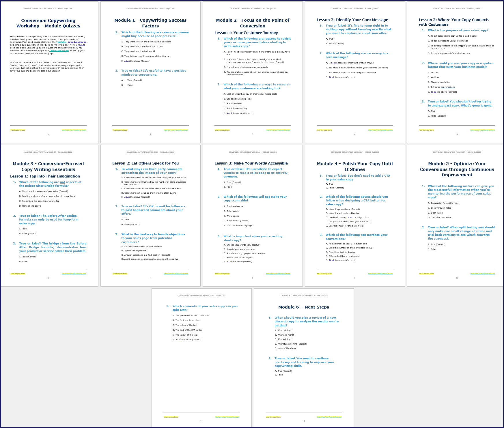This screenshot has width=504, height=428.
Task: Select the page 4 thumbnail, Identify Your Core Message
Action: (355, 72)
